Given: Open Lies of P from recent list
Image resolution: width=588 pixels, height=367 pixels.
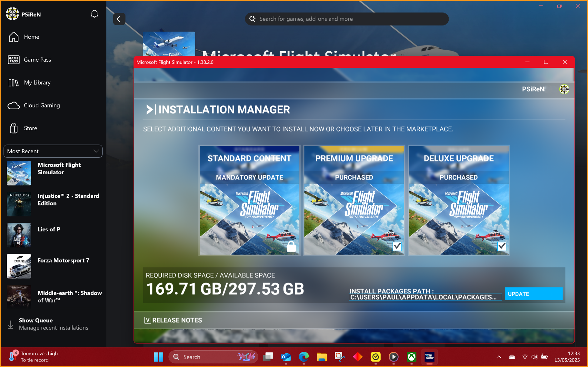Looking at the screenshot, I should click(53, 235).
